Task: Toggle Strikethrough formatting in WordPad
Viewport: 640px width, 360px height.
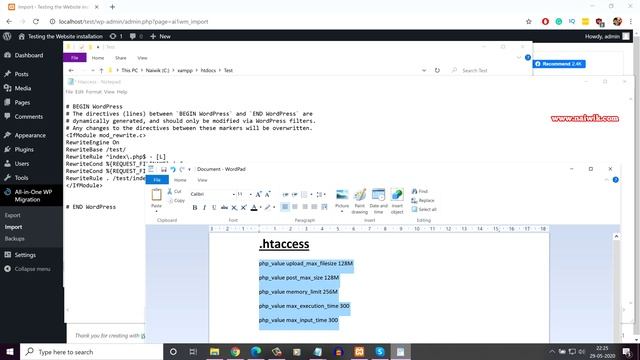Action: point(224,207)
